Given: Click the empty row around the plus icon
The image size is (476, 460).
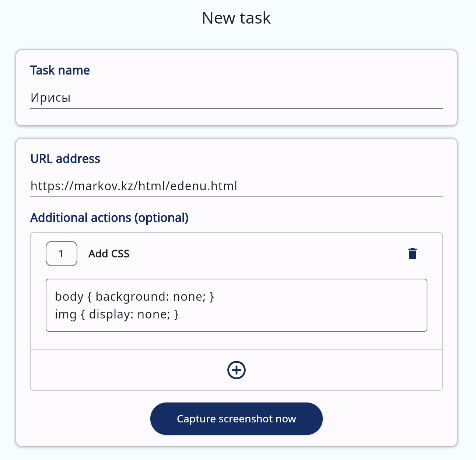Looking at the screenshot, I should point(332,370).
